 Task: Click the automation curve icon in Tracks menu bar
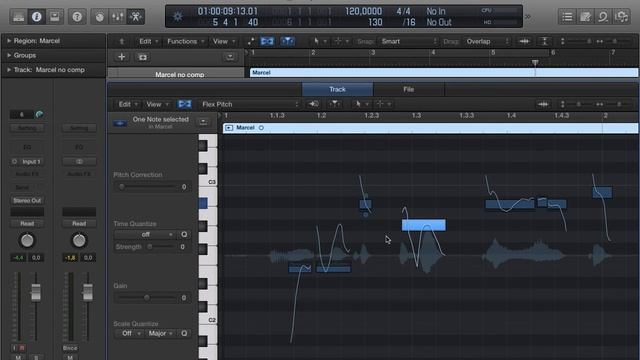pos(251,41)
